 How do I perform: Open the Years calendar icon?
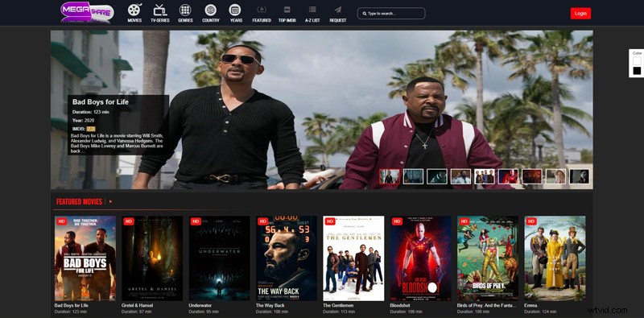coord(235,10)
